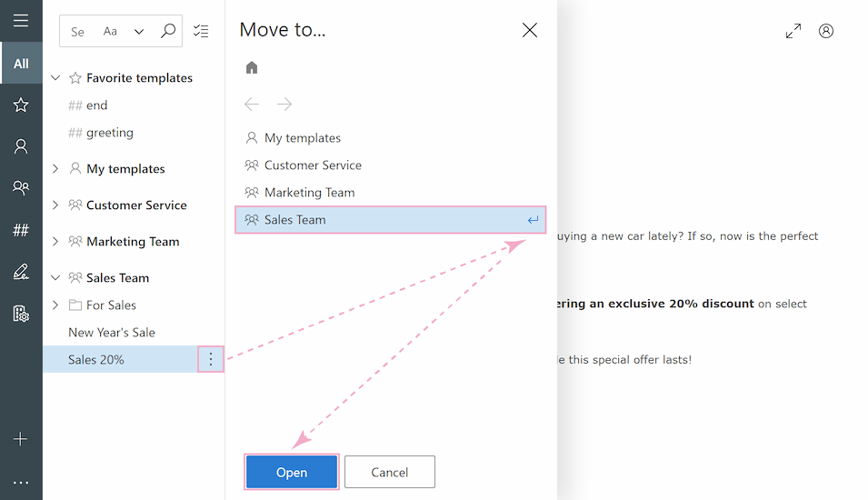The image size is (868, 500).
Task: Click the checklist select icon beside search
Action: click(201, 31)
